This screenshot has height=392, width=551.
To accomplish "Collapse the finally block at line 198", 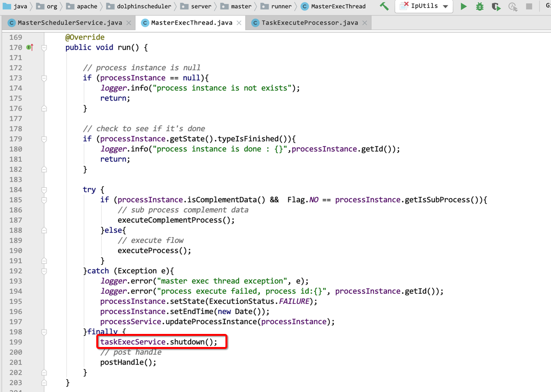I will (x=44, y=332).
